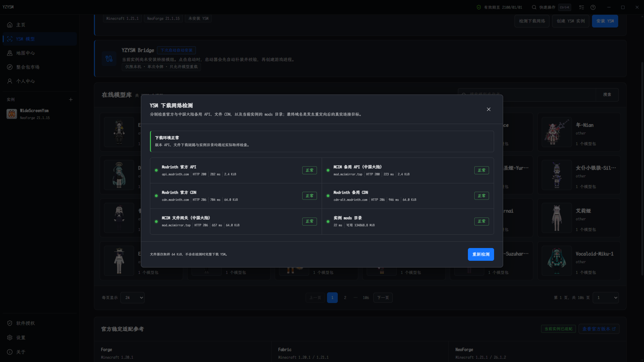The width and height of the screenshot is (644, 362).
Task: Select the WideScreenYsm instance avatar
Action: pos(12,114)
